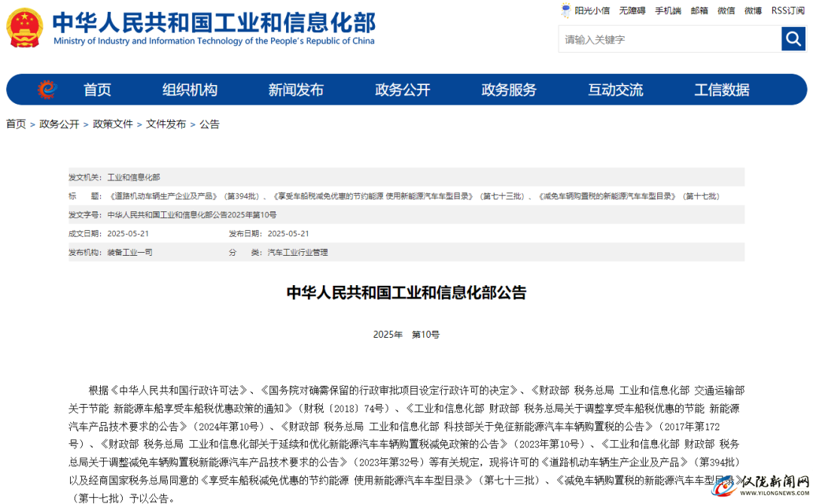Viewport: 813px width, 504px height.
Task: Click the 发文机关 field label
Action: (86, 177)
